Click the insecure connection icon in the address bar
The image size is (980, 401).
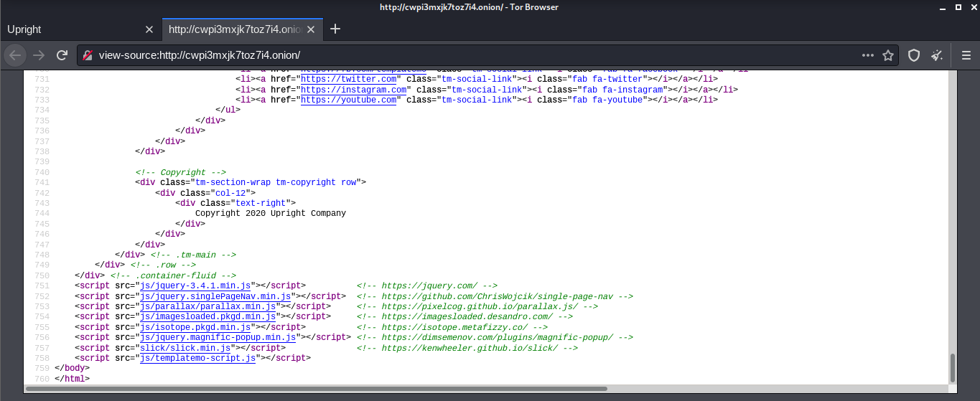click(x=88, y=55)
